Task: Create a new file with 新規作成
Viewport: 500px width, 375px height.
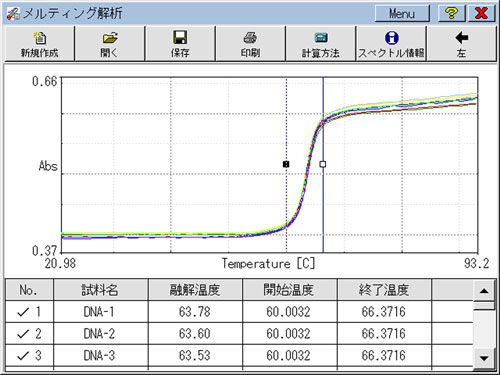Action: coord(39,44)
